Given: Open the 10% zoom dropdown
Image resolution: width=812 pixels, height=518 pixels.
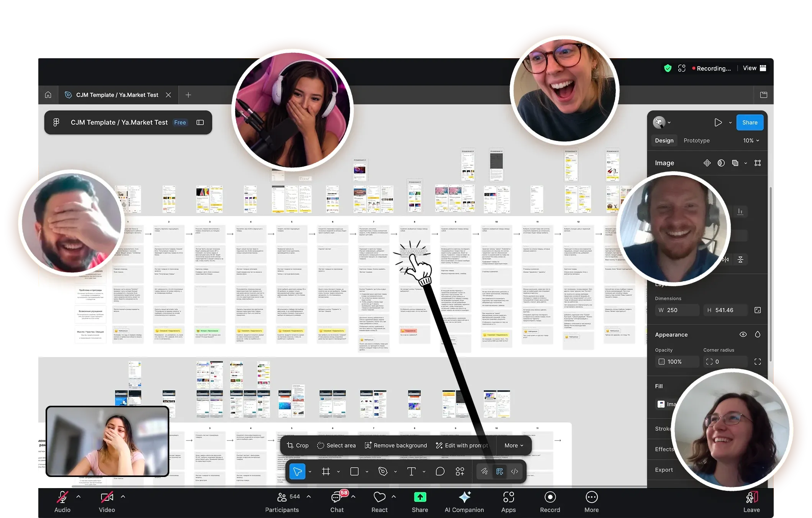Looking at the screenshot, I should (x=751, y=140).
